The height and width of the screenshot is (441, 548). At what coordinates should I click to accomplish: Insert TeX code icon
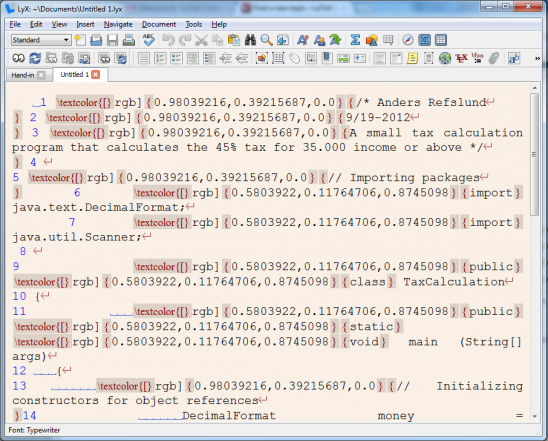[461, 58]
